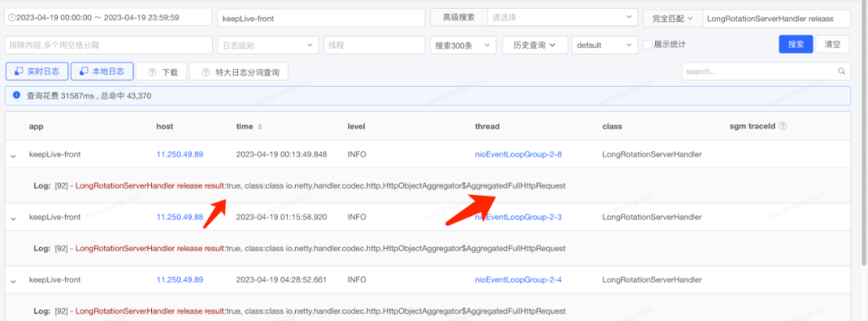Click the blue 搜索 button
The image size is (868, 321).
click(796, 45)
